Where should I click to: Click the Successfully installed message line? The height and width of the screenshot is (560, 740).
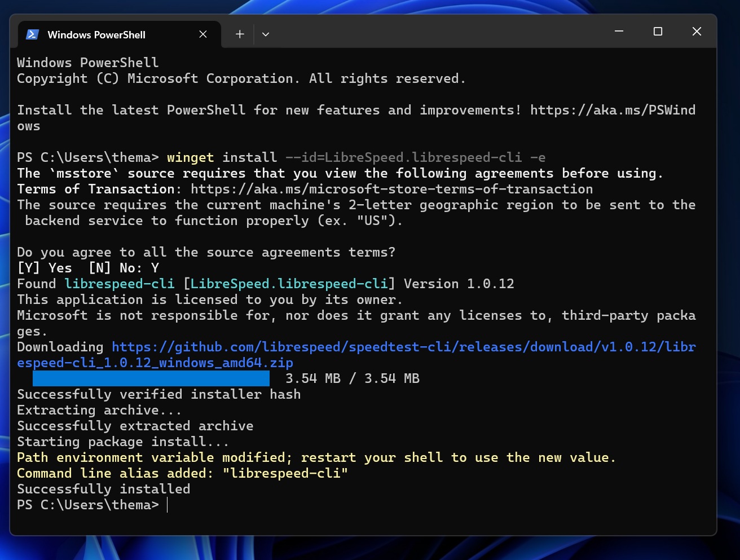(104, 489)
